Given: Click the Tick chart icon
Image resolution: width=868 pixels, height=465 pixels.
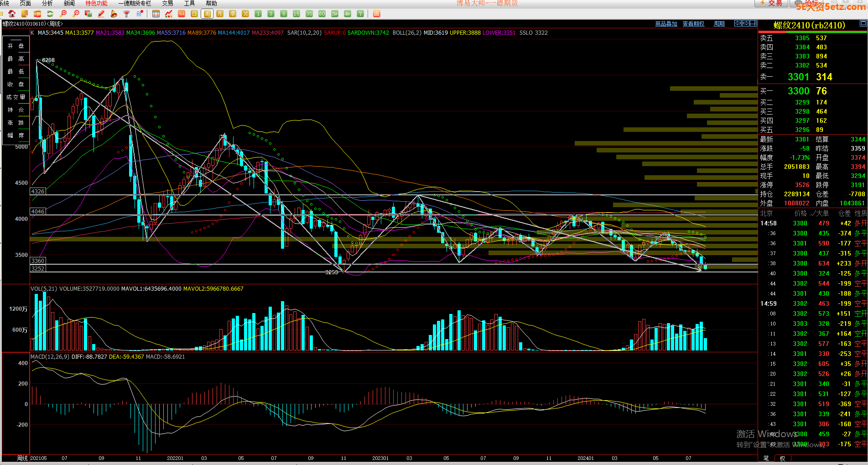Looking at the screenshot, I should point(182,14).
